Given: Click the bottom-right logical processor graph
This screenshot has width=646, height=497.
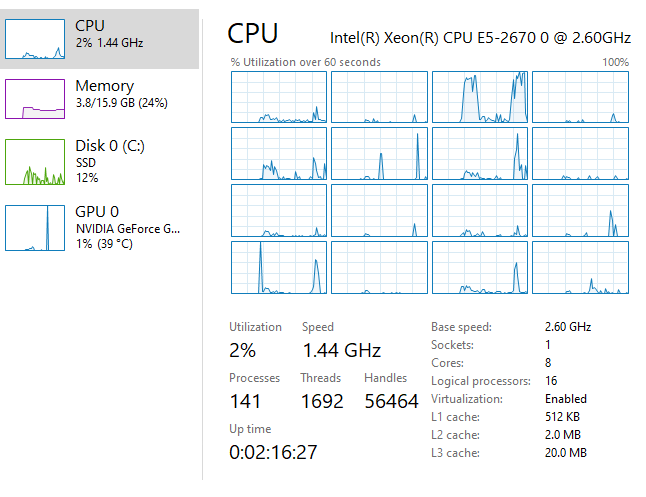Looking at the screenshot, I should 580,267.
